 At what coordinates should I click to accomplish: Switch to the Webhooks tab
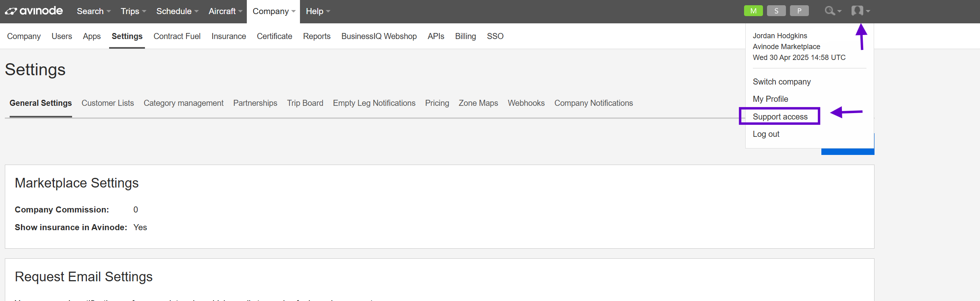point(526,103)
